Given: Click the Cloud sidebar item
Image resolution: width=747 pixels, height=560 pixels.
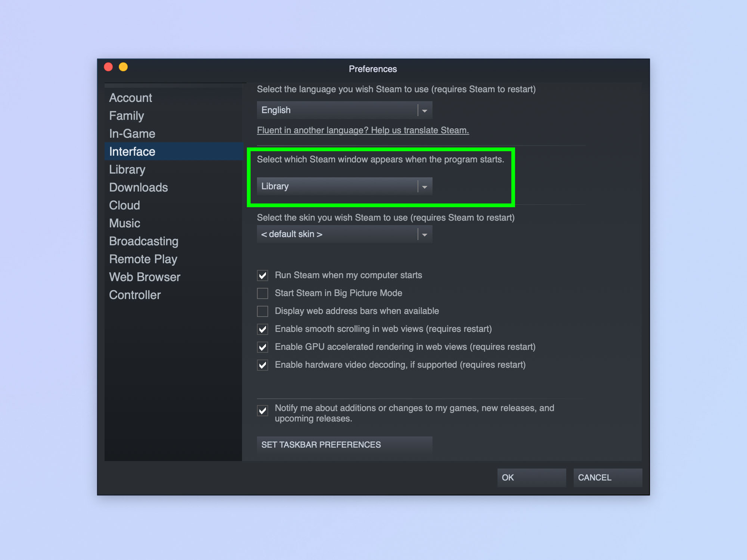Looking at the screenshot, I should click(x=123, y=205).
